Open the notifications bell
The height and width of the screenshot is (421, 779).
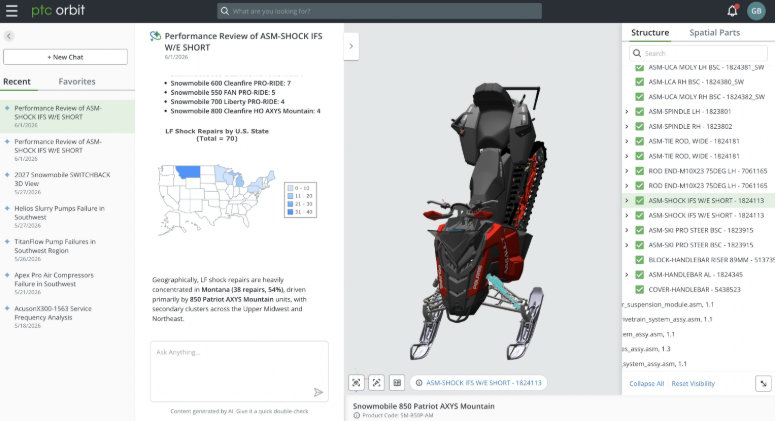click(732, 10)
